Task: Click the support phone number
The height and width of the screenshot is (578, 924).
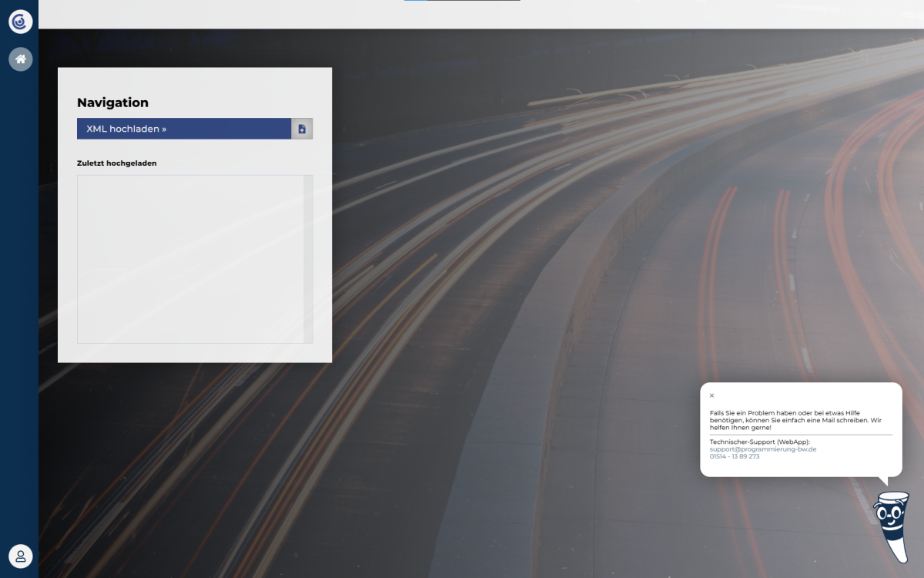Action: tap(735, 456)
